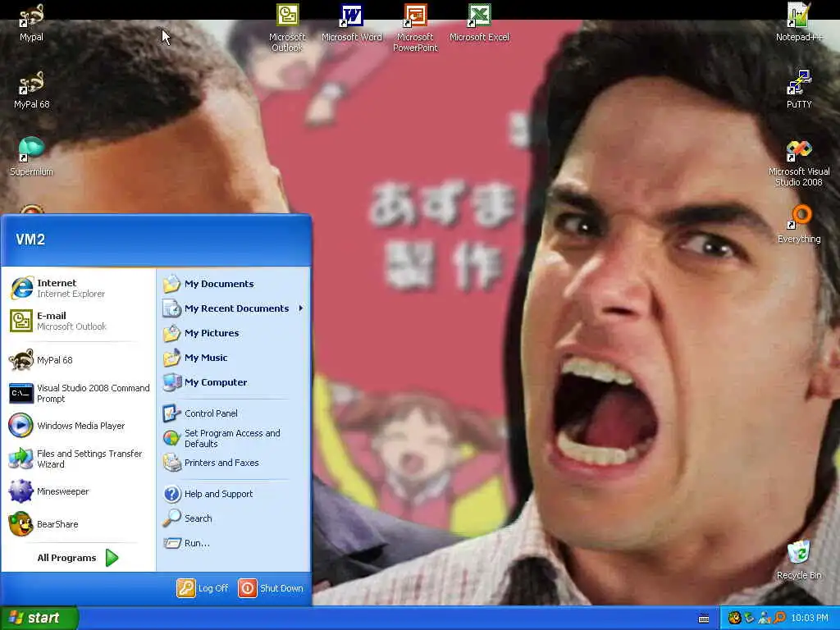Open Microsoft Visual Studio 2008 desktop icon
Screen dimensions: 840x630
799,163
